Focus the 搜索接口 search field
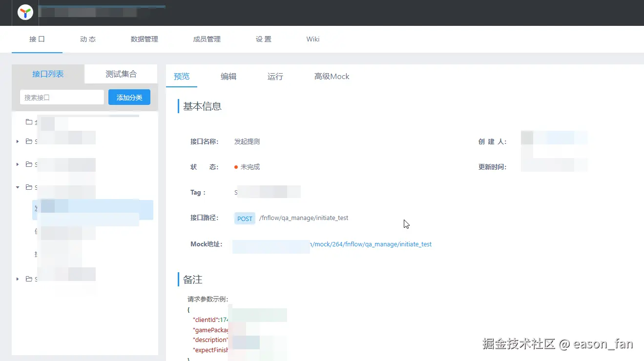This screenshot has height=361, width=644. (x=62, y=97)
